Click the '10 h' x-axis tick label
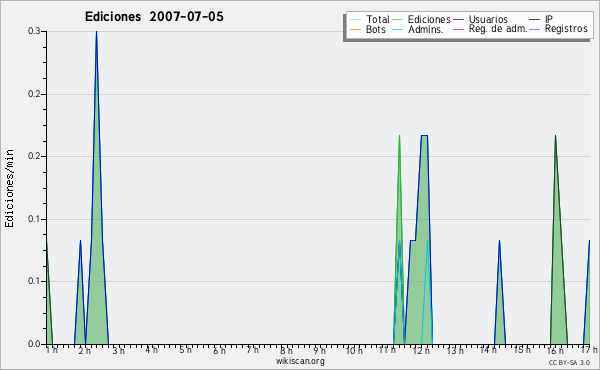Viewport: 600px width, 370px height. tap(354, 351)
